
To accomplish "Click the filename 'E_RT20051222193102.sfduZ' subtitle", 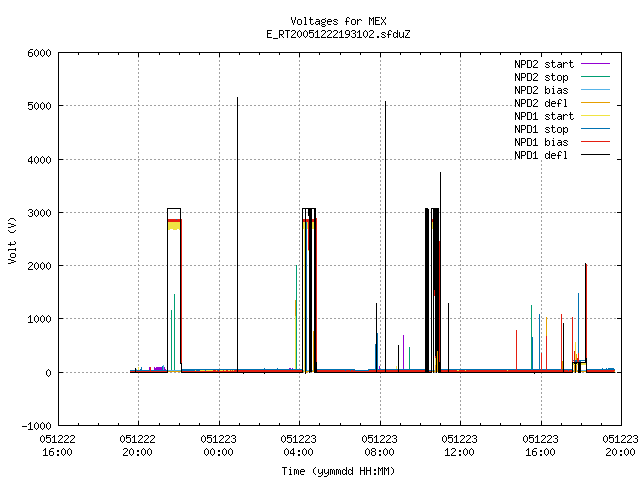I will point(338,34).
